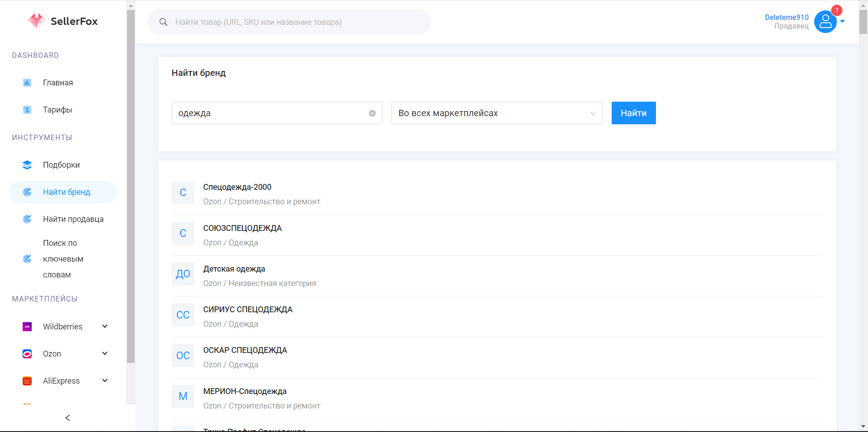Click the page scrollbar down arrow
The height and width of the screenshot is (432, 868).
(863, 427)
